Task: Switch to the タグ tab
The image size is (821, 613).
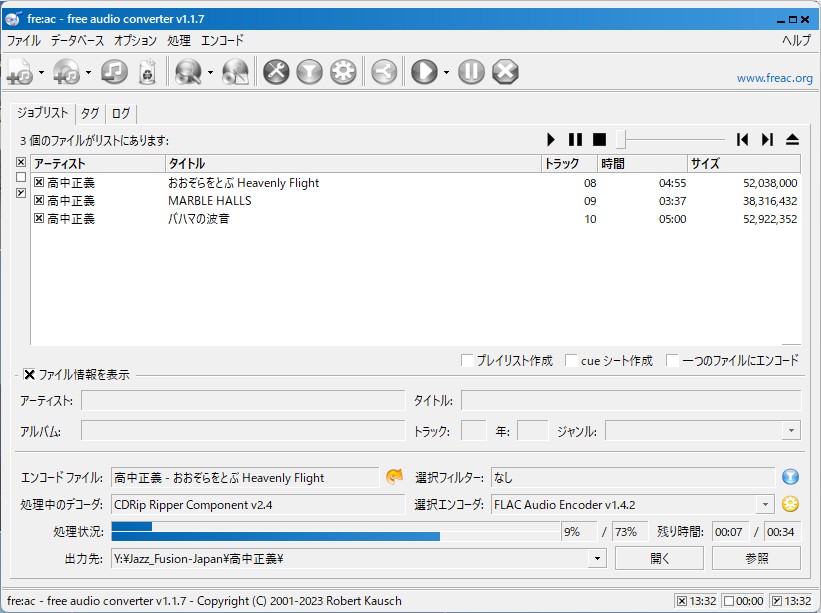Action: (90, 114)
